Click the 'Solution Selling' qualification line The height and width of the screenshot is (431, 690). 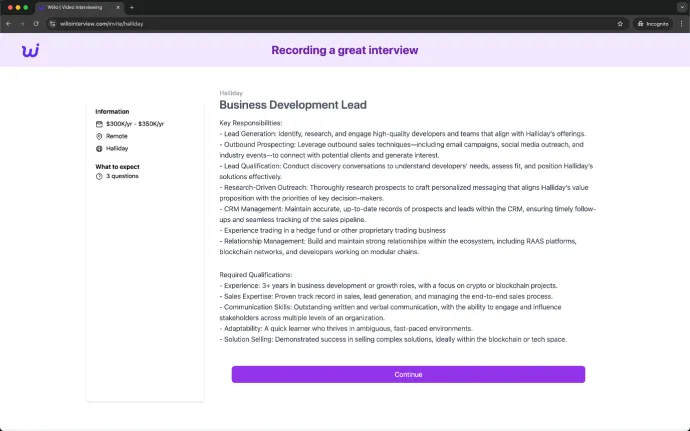pyautogui.click(x=393, y=339)
